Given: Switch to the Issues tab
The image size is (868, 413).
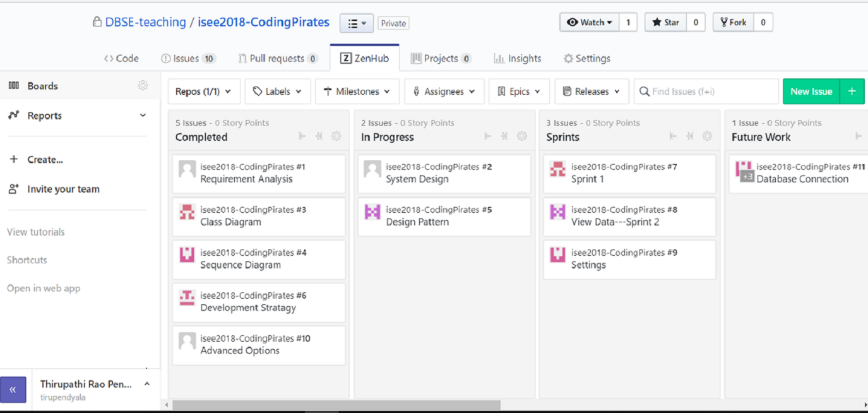Looking at the screenshot, I should click(x=188, y=58).
